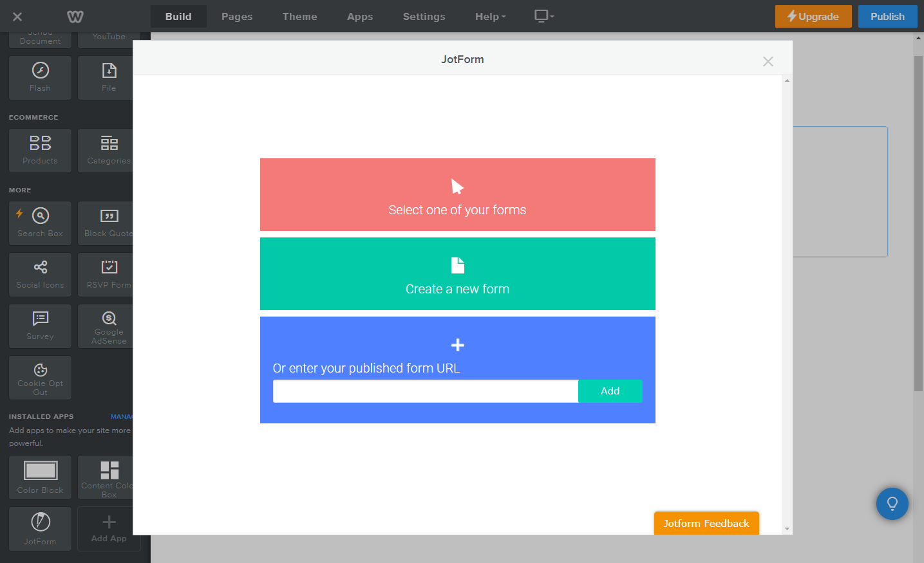Select the Google AdSense element
Image resolution: width=924 pixels, height=563 pixels.
point(108,326)
